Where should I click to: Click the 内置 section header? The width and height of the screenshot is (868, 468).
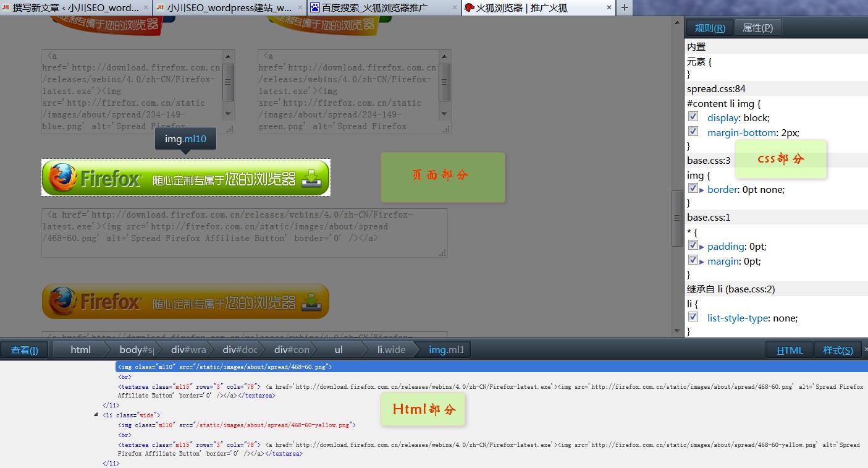(x=696, y=46)
